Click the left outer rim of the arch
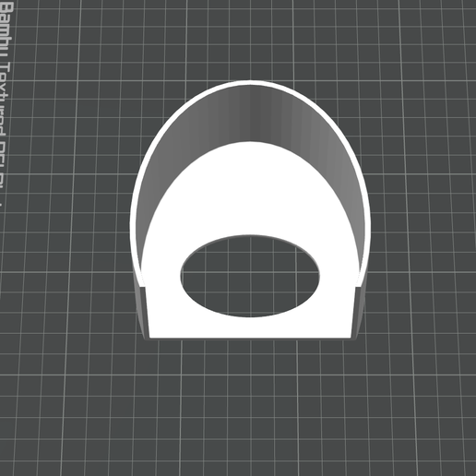 point(133,215)
